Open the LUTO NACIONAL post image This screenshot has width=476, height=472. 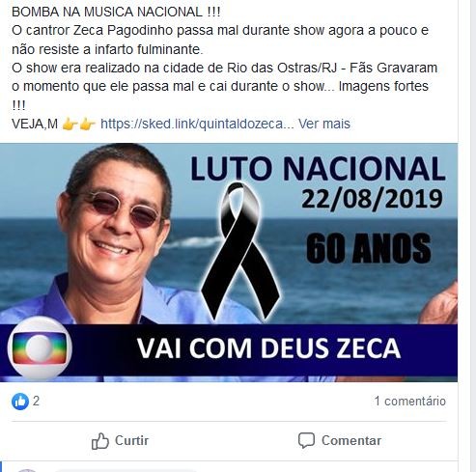click(229, 263)
